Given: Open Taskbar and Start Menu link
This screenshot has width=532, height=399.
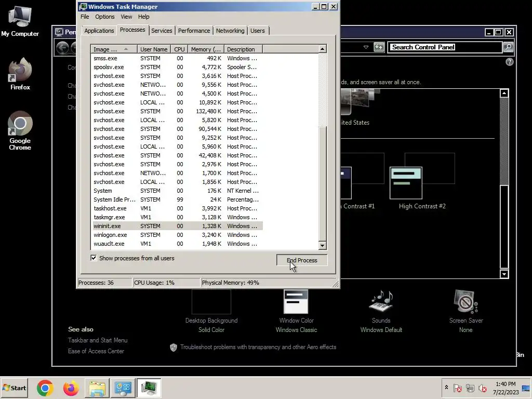Looking at the screenshot, I should point(98,340).
